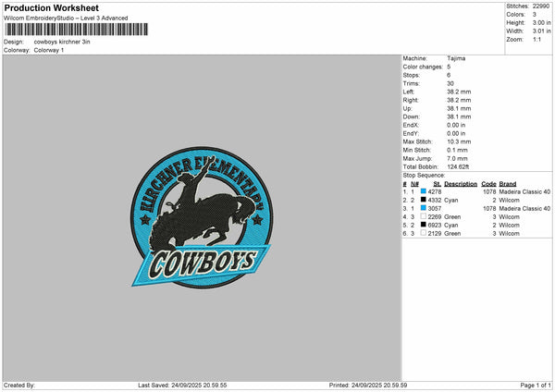The image size is (555, 392).
Task: Click "Wilcom EmbroideryStudio – Level 3 Advanced" text
Action: [x=66, y=18]
